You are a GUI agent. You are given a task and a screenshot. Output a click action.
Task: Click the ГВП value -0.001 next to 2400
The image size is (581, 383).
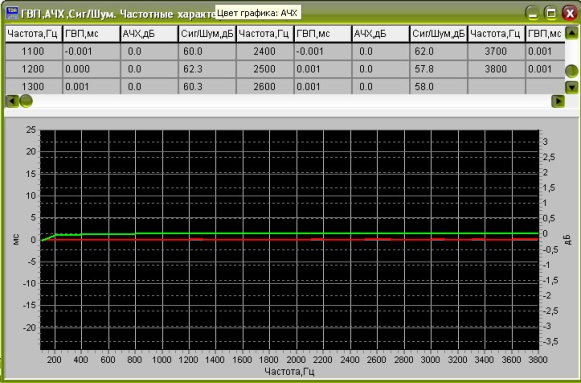pyautogui.click(x=322, y=51)
